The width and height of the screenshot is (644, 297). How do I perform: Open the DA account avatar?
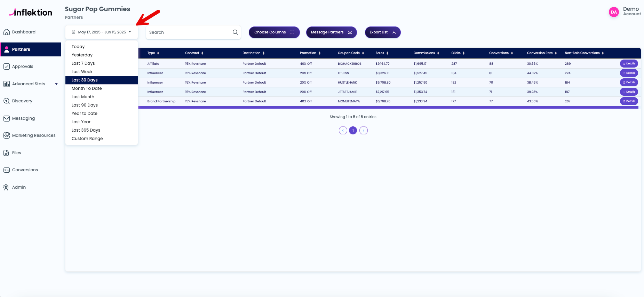[614, 12]
